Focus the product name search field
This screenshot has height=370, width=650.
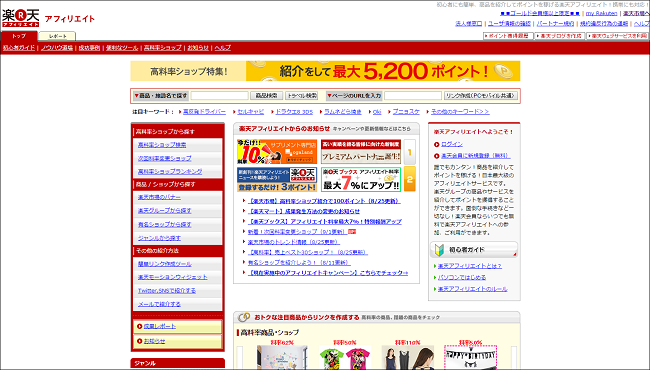click(219, 96)
